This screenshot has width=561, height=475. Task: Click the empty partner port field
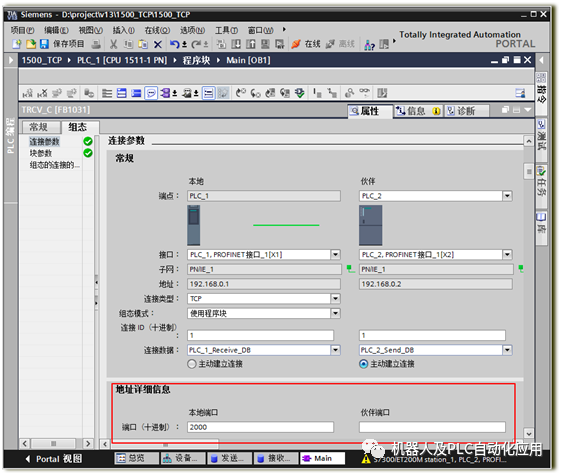(x=432, y=427)
